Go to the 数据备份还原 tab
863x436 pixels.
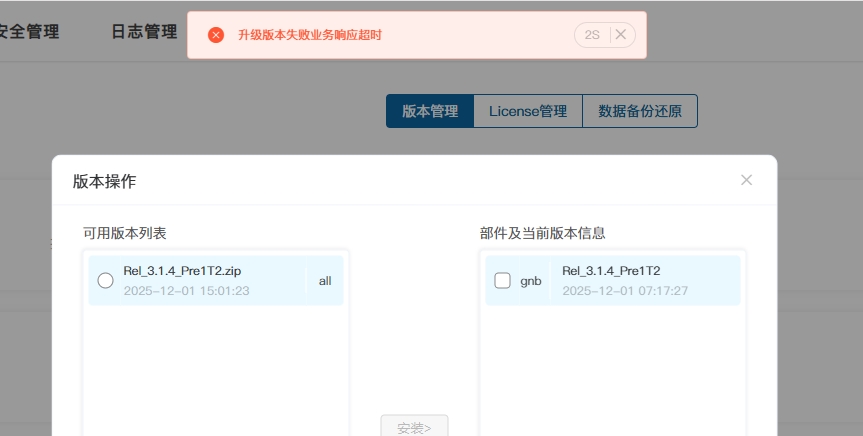(640, 111)
